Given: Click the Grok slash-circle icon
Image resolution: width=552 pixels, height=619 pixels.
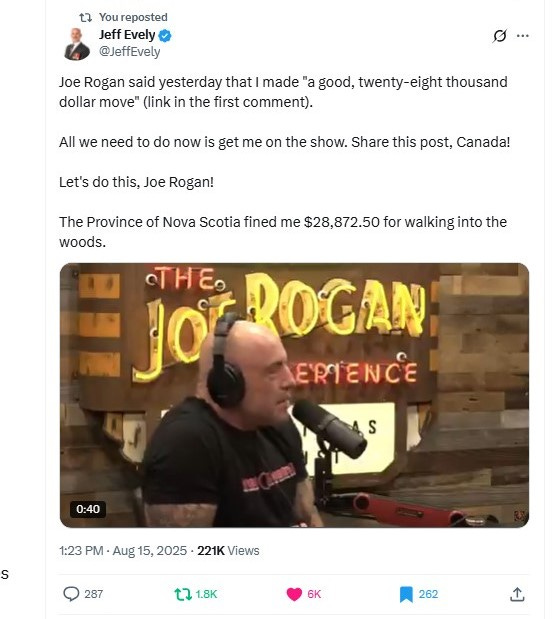Looking at the screenshot, I should tap(499, 36).
